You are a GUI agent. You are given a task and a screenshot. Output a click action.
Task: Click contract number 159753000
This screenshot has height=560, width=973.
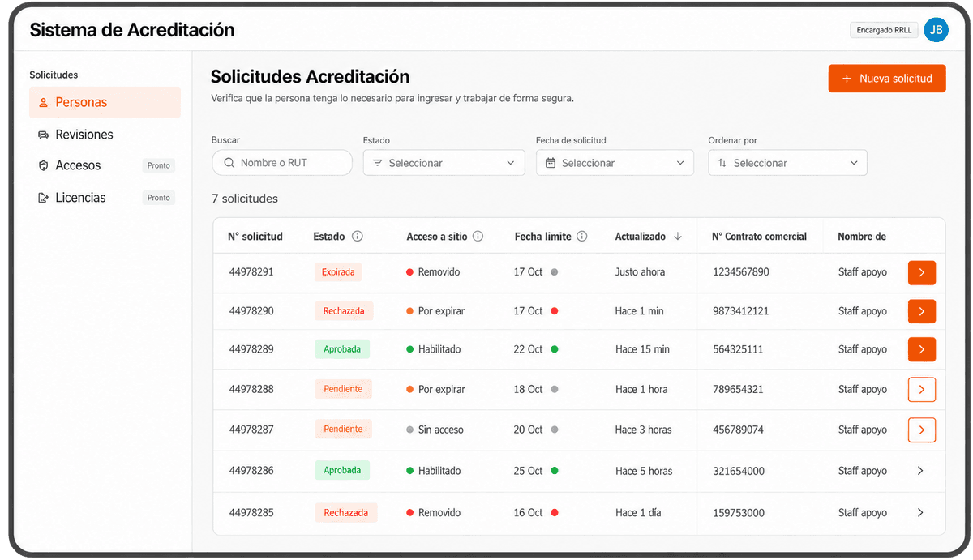739,512
